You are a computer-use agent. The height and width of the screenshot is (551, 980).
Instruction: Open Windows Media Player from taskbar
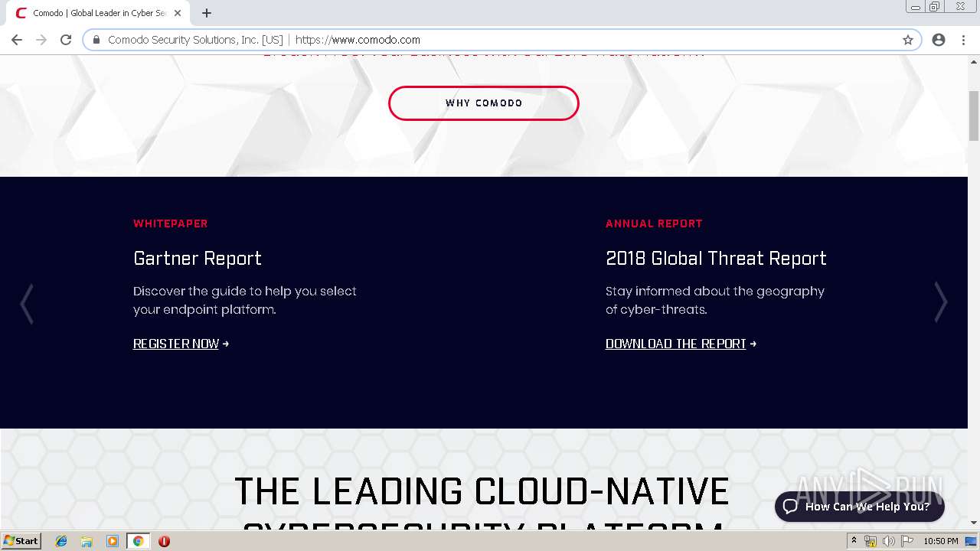(113, 541)
